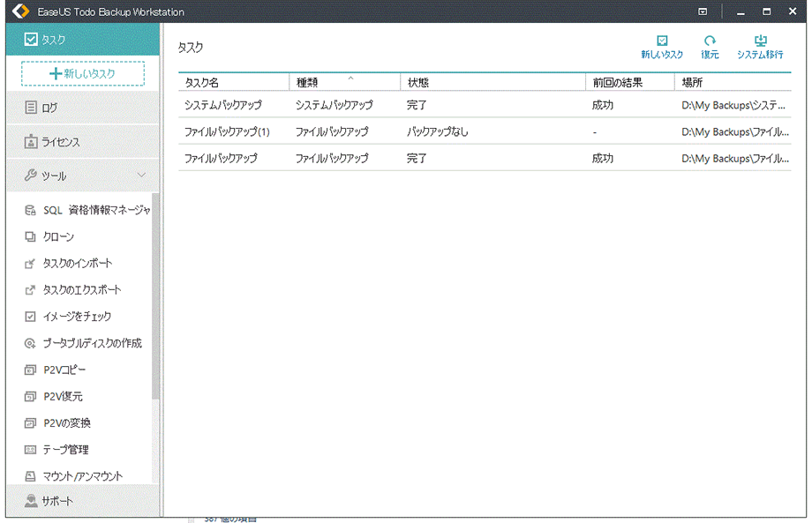Click the dashed 新しいタスク button
812x523 pixels.
[83, 73]
